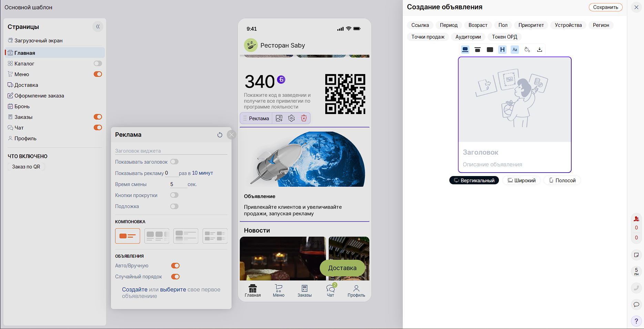Enable the Показывать заголовок toggle

[x=174, y=162]
